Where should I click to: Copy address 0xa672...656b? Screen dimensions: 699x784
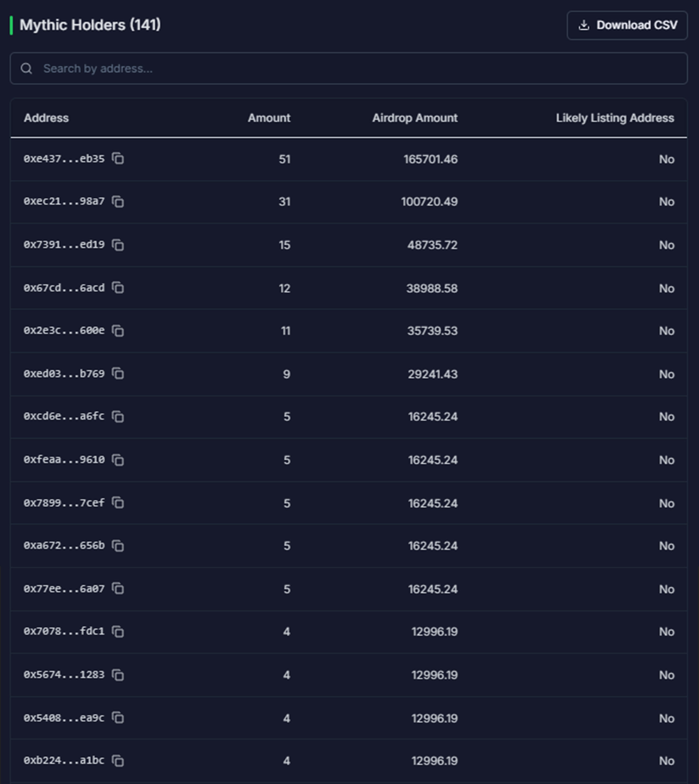tap(118, 545)
